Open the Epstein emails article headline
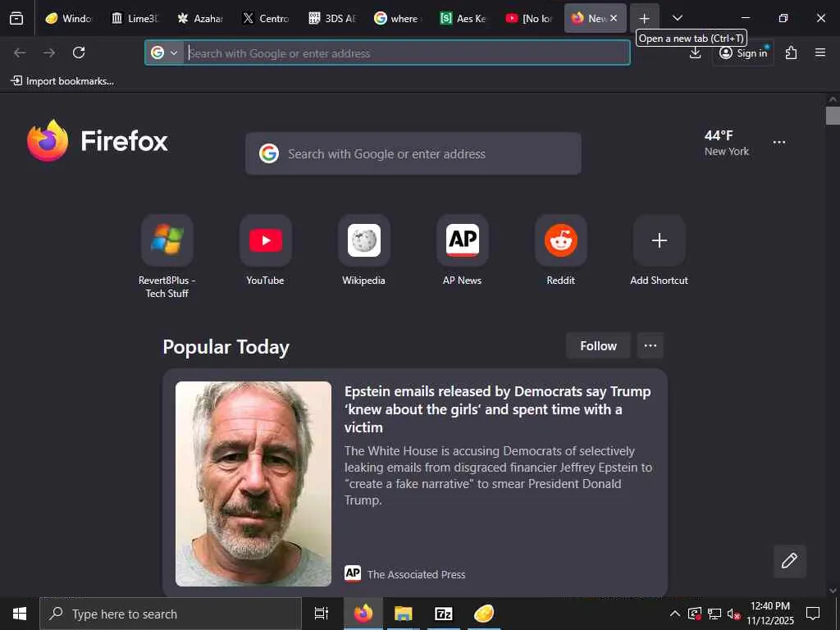 tap(498, 409)
